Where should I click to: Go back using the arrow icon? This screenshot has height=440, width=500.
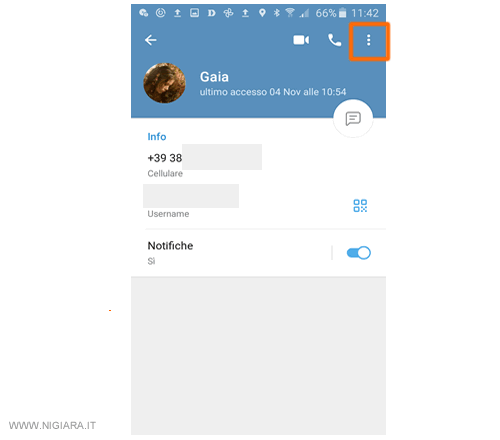click(151, 40)
